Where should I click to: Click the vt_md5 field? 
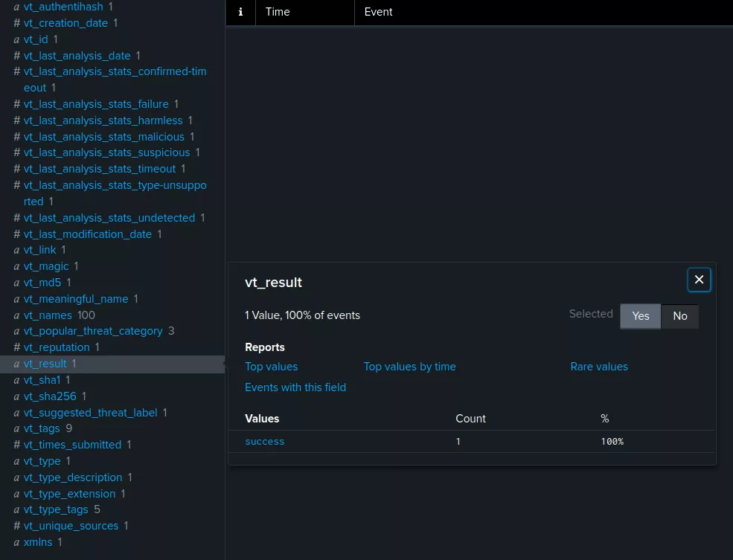pos(42,283)
